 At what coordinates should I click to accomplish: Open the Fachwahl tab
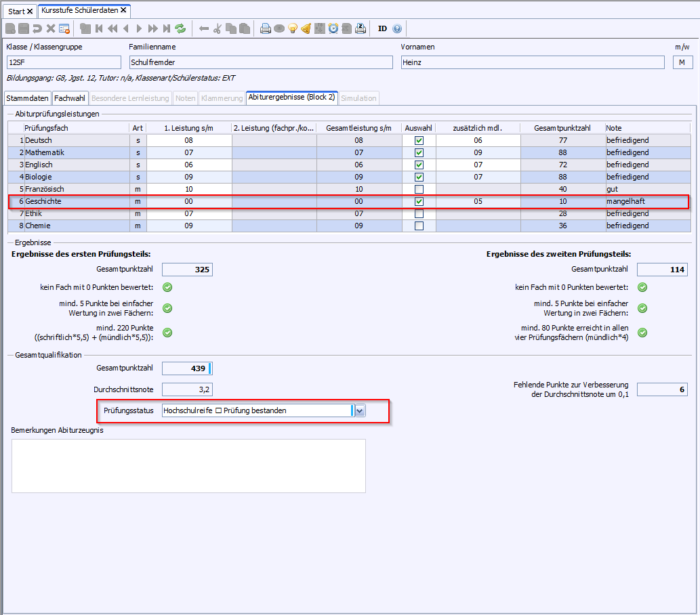(69, 98)
